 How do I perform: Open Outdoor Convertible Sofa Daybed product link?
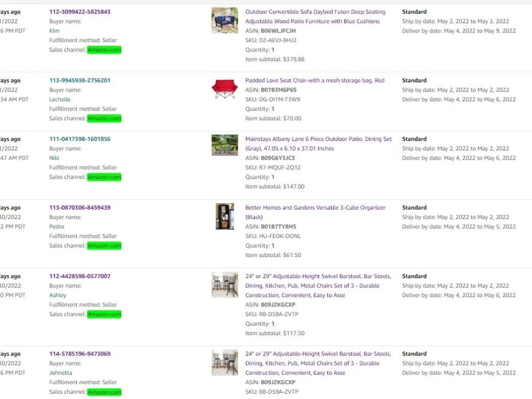(x=315, y=16)
